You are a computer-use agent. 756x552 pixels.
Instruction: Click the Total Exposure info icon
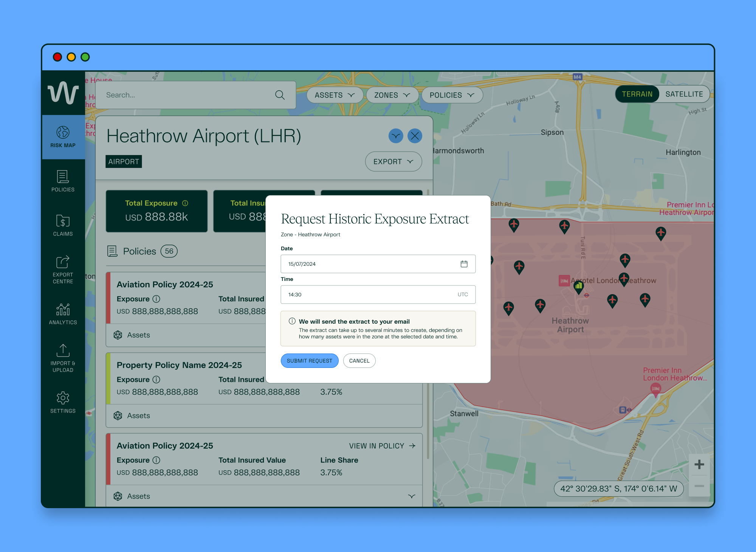coord(185,203)
